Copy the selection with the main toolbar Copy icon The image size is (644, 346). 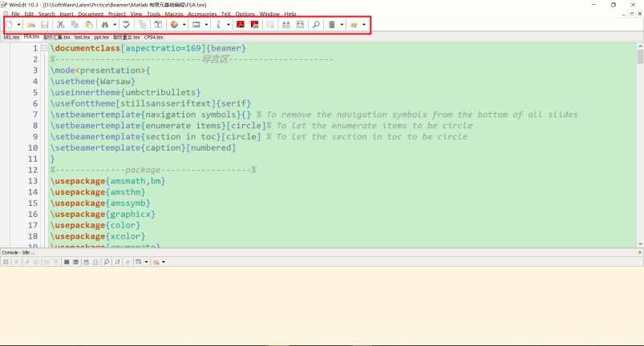[x=75, y=25]
